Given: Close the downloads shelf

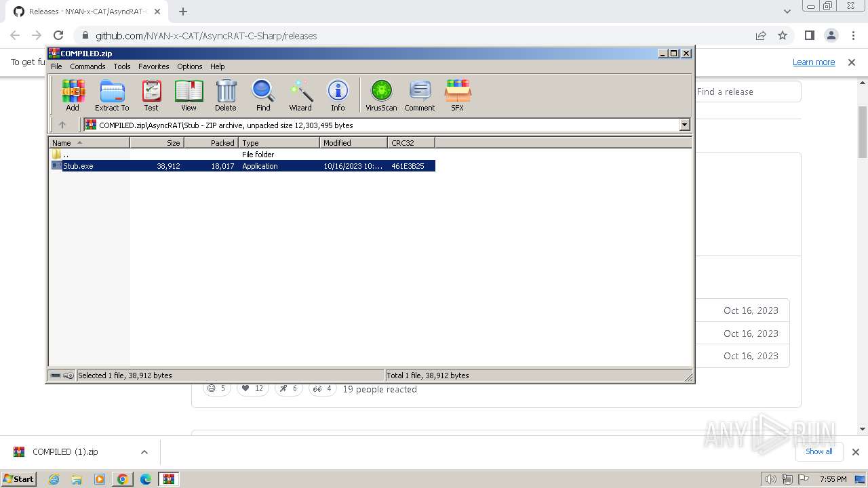Looking at the screenshot, I should click(855, 452).
